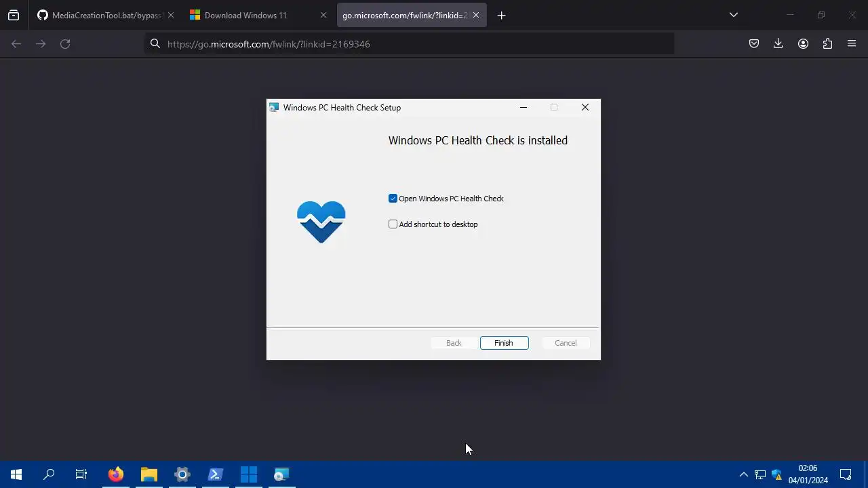Viewport: 868px width, 488px height.
Task: Click the Show desktop strip
Action: (866, 474)
